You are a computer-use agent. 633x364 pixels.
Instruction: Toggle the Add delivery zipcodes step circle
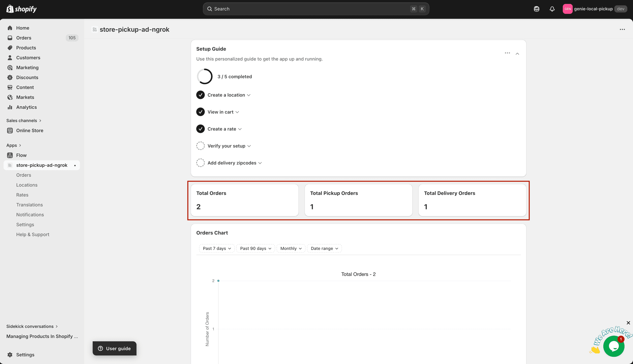[x=200, y=163]
